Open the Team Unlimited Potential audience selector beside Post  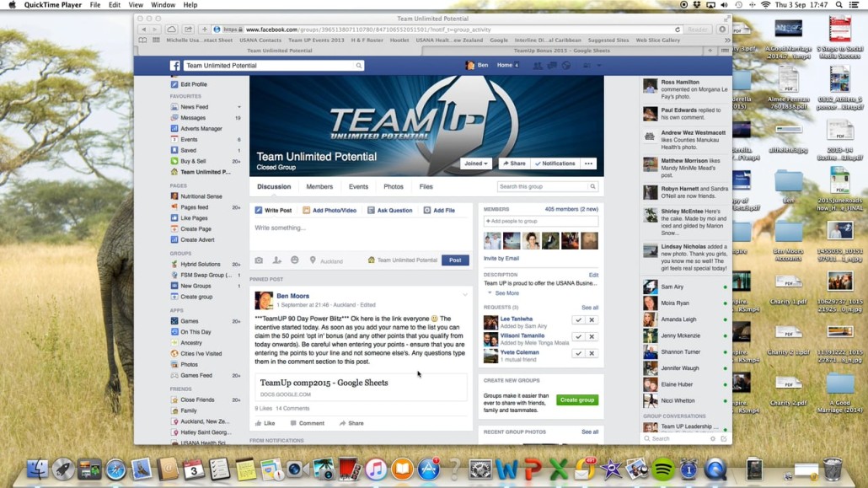point(403,260)
